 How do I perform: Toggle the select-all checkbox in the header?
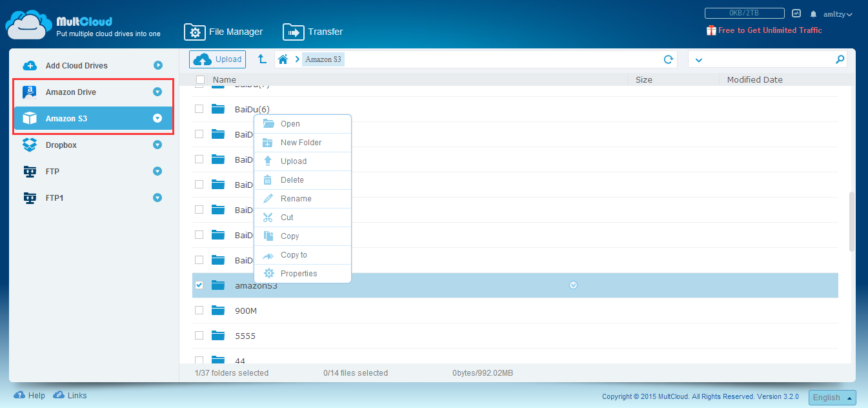pos(200,80)
